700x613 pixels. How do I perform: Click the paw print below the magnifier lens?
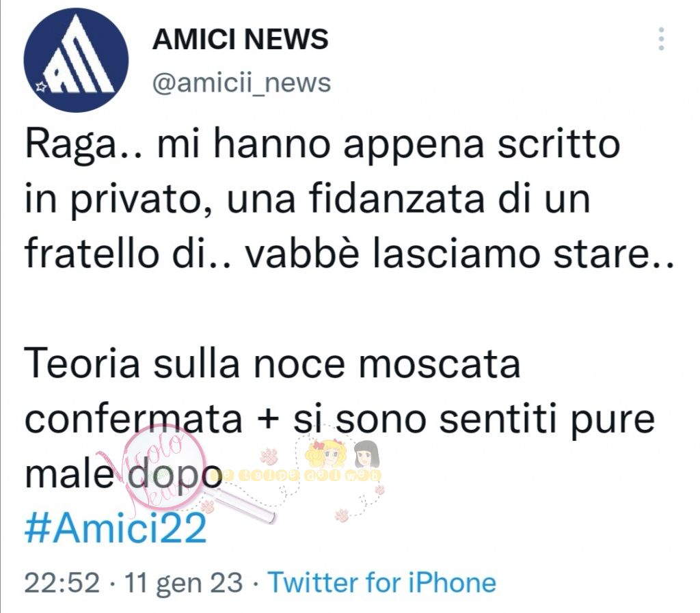[207, 506]
